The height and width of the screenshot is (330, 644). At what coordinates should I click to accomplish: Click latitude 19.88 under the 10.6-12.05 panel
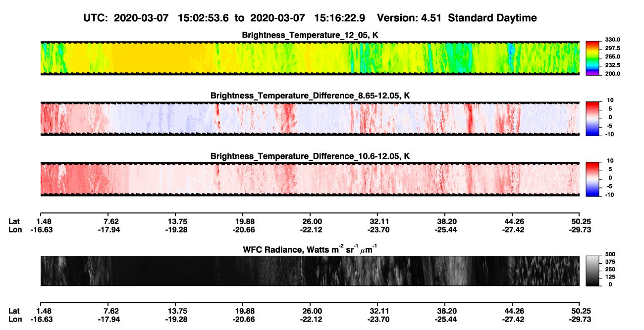coord(242,221)
